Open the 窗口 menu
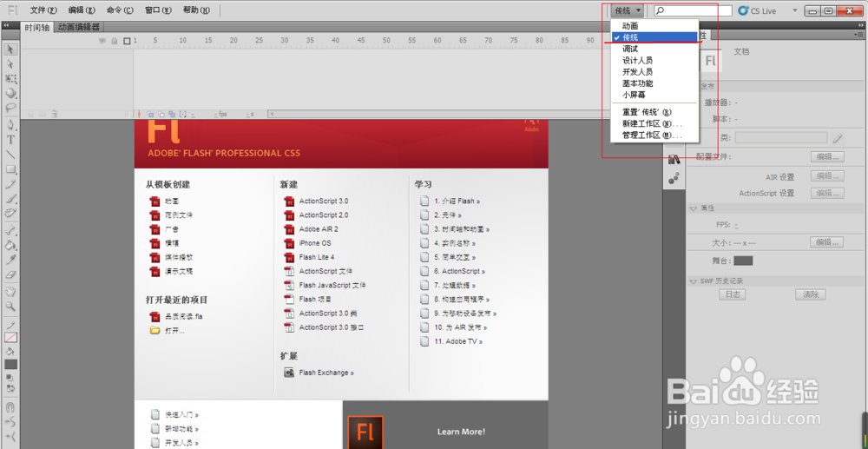The height and width of the screenshot is (449, 868). point(158,10)
